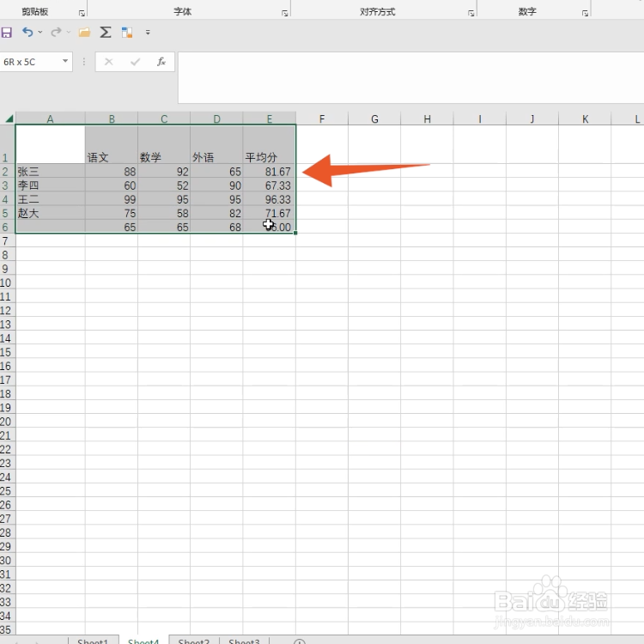Open the 数字 group dialog launcher

(585, 14)
